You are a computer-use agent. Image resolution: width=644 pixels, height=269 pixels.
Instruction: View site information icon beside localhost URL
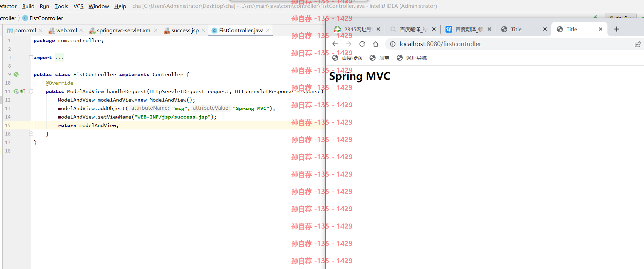coord(393,44)
